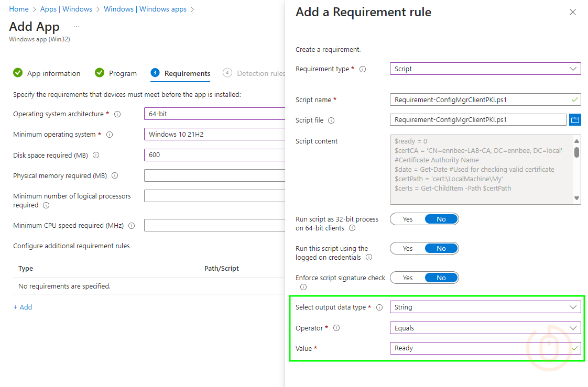Enable Enforce script signature check with Yes

coord(407,278)
